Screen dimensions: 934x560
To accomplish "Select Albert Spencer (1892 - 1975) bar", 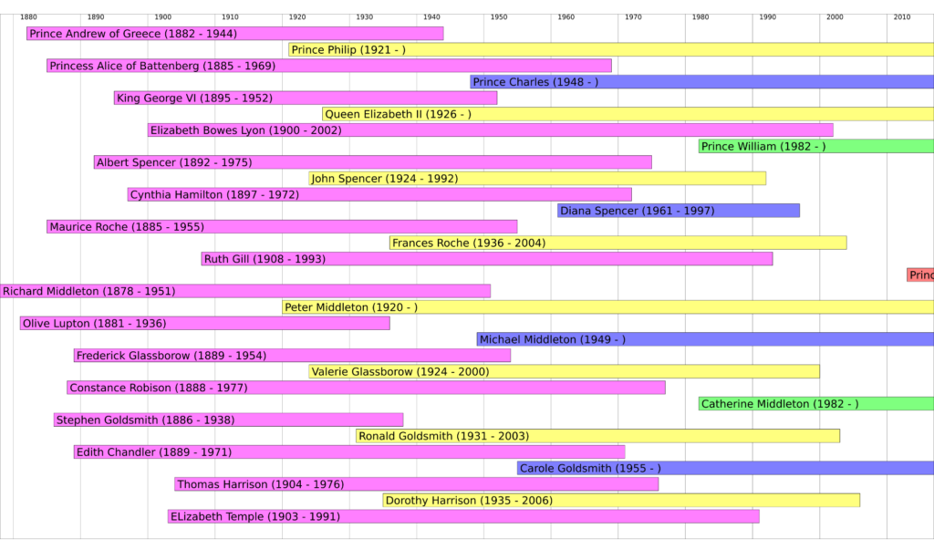I will pyautogui.click(x=373, y=162).
